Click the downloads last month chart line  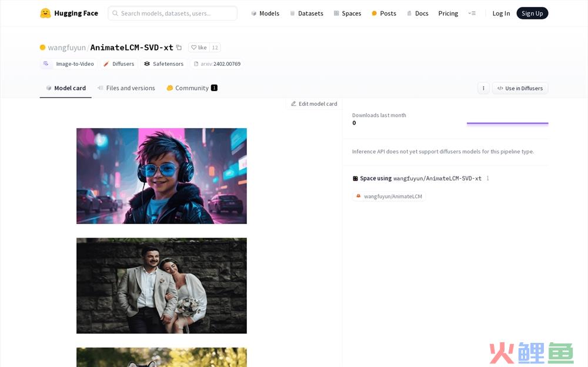(507, 123)
